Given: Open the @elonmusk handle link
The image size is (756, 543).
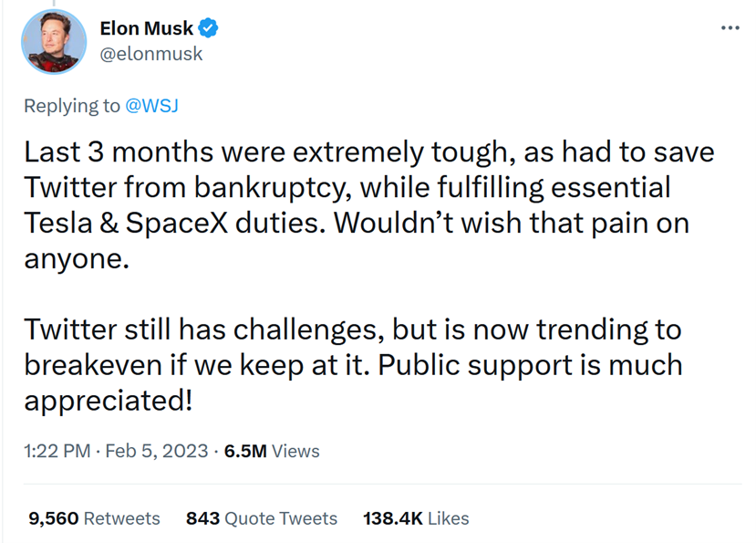Looking at the screenshot, I should pyautogui.click(x=150, y=54).
